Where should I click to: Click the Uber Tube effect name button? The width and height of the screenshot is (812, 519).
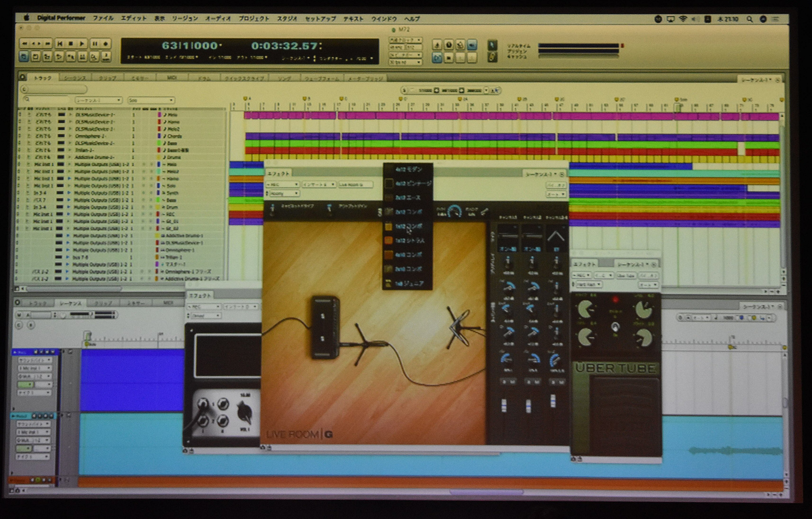click(x=626, y=276)
